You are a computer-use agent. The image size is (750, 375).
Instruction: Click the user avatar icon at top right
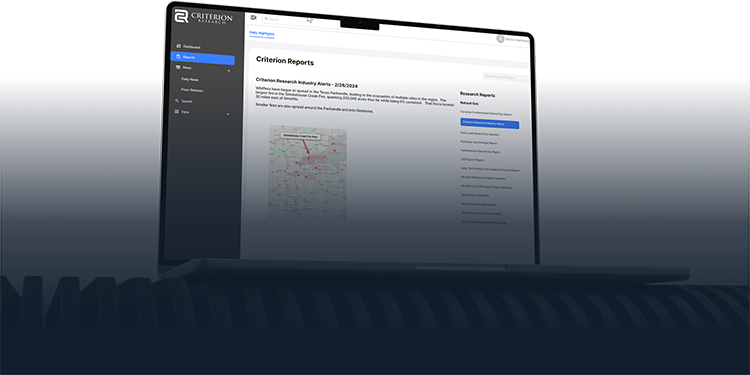click(500, 39)
